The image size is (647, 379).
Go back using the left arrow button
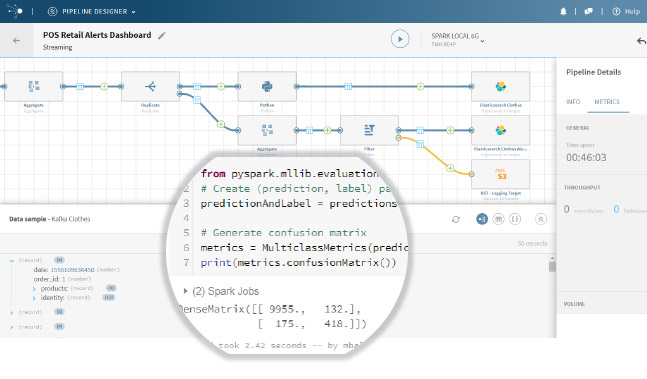point(17,40)
